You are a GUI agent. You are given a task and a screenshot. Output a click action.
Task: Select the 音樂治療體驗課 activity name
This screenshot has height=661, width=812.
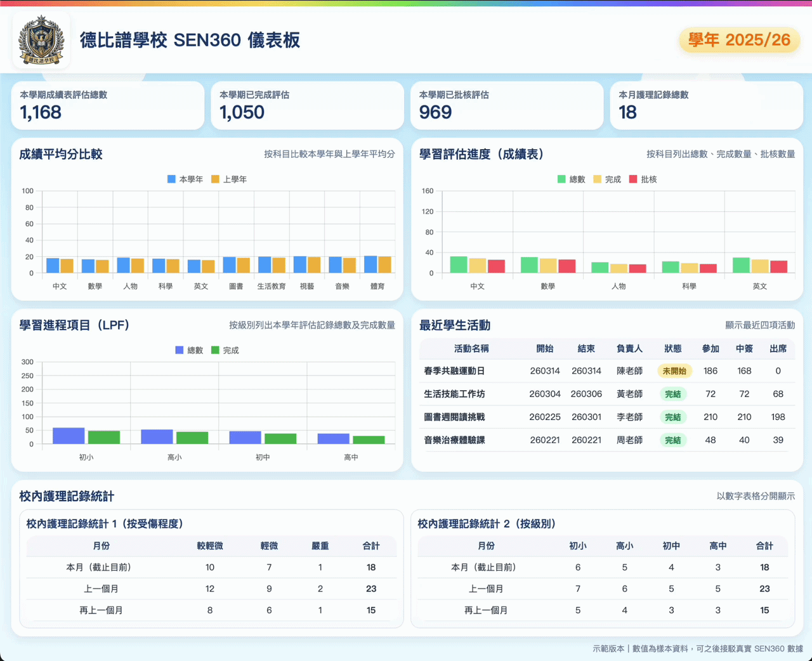point(454,440)
